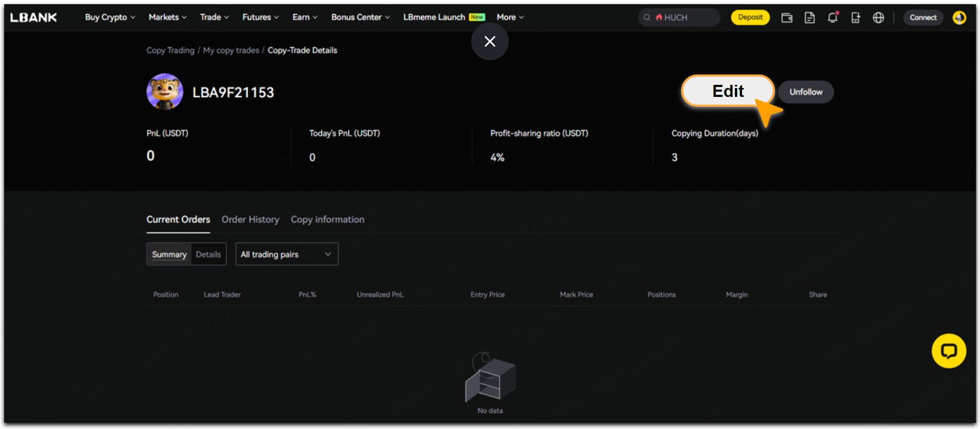Click the profile avatar in header
This screenshot has width=980, height=429.
click(x=959, y=18)
